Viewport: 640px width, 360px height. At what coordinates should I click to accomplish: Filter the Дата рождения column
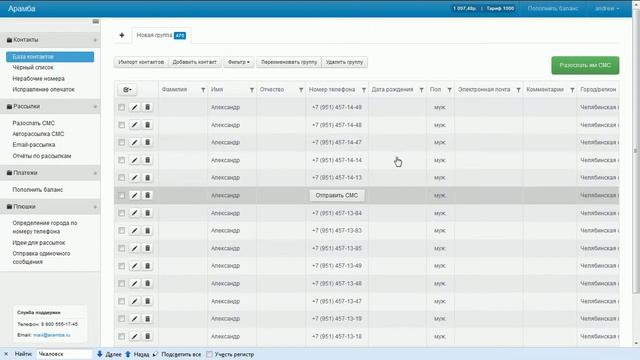421,90
